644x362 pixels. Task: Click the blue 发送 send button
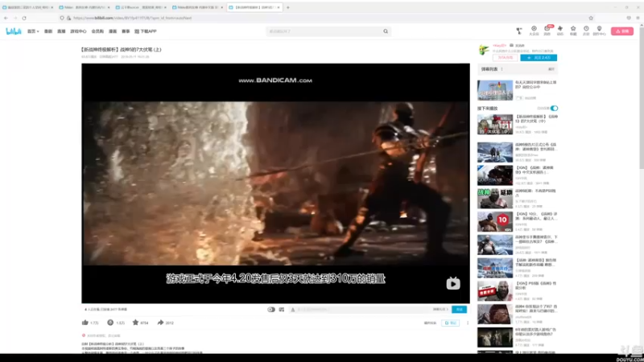coord(459,310)
